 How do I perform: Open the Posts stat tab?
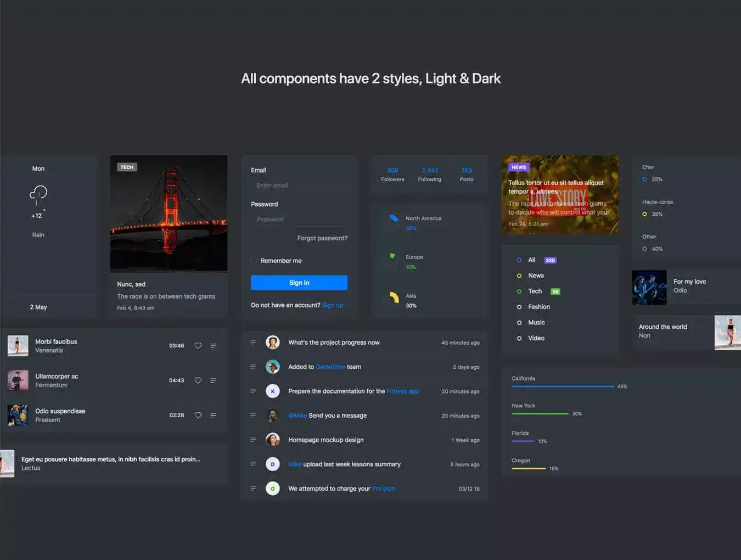point(467,175)
